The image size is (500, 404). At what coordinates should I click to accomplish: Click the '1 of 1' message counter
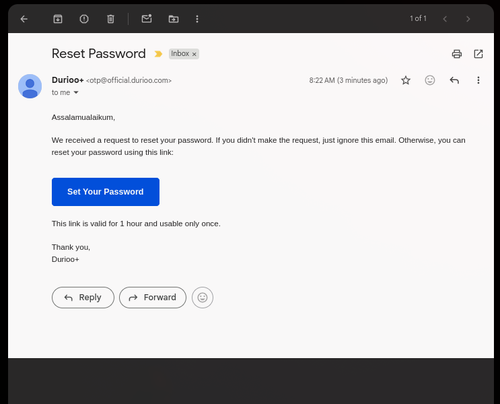tap(418, 19)
